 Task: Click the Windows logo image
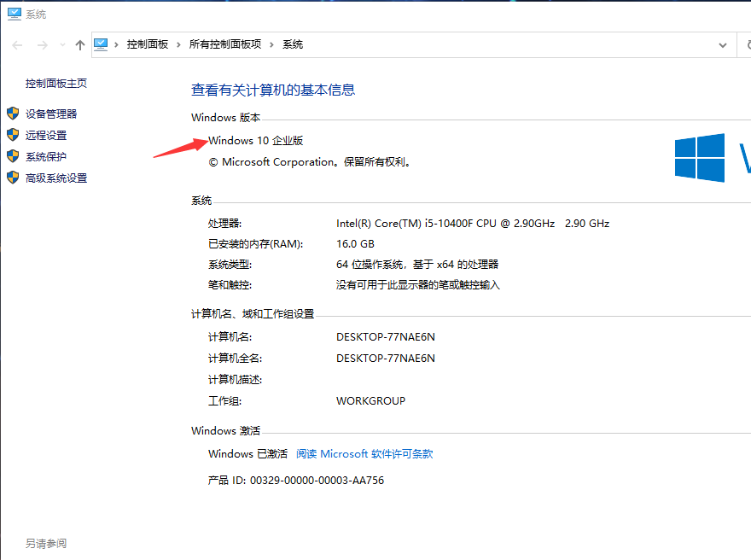coord(700,158)
